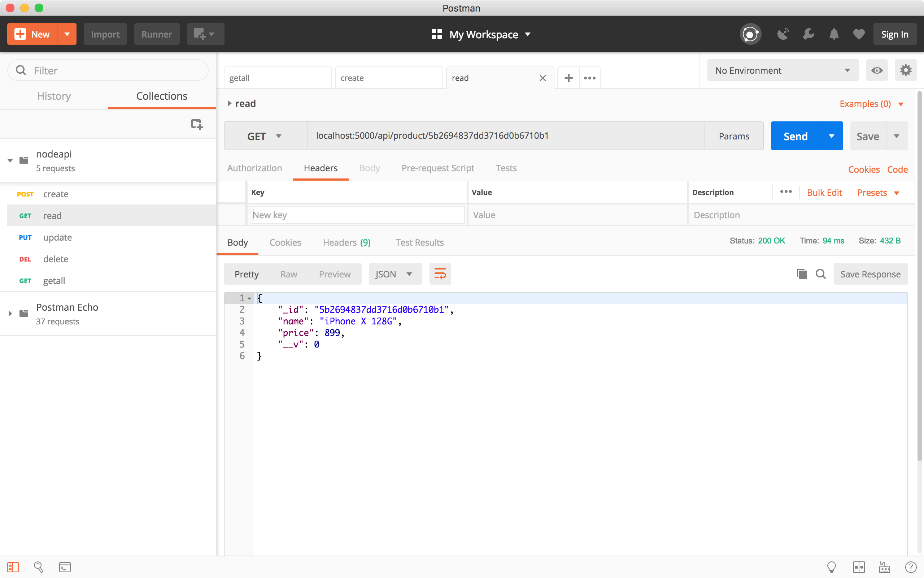The height and width of the screenshot is (578, 924).
Task: Click the Bulk Edit link
Action: 824,193
